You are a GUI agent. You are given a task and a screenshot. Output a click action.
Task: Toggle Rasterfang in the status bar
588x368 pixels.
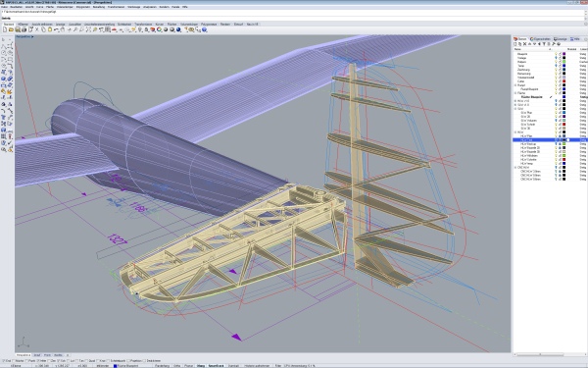coord(163,366)
